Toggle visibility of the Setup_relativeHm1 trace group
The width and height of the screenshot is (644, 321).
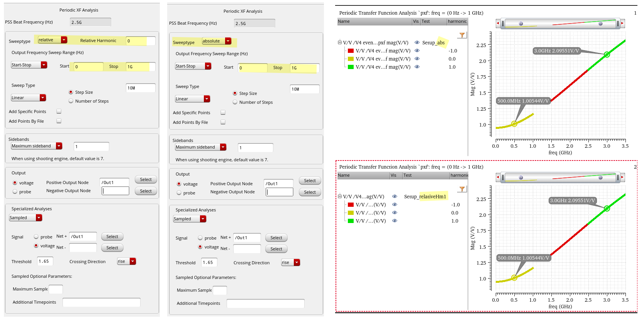coord(395,196)
